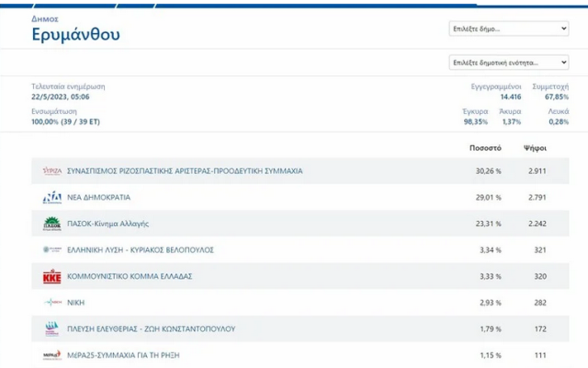Click the Nea Dimokratia logo
The width and height of the screenshot is (588, 368).
point(52,197)
